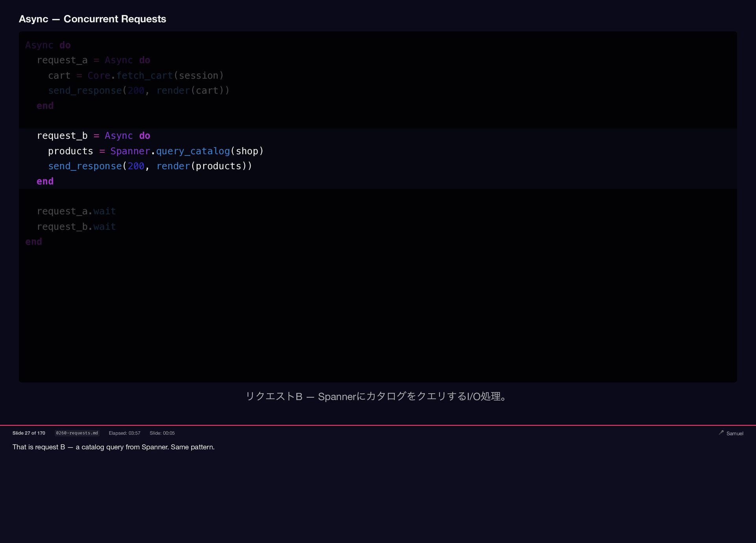Click the microphone icon beside Samuel

pos(721,432)
